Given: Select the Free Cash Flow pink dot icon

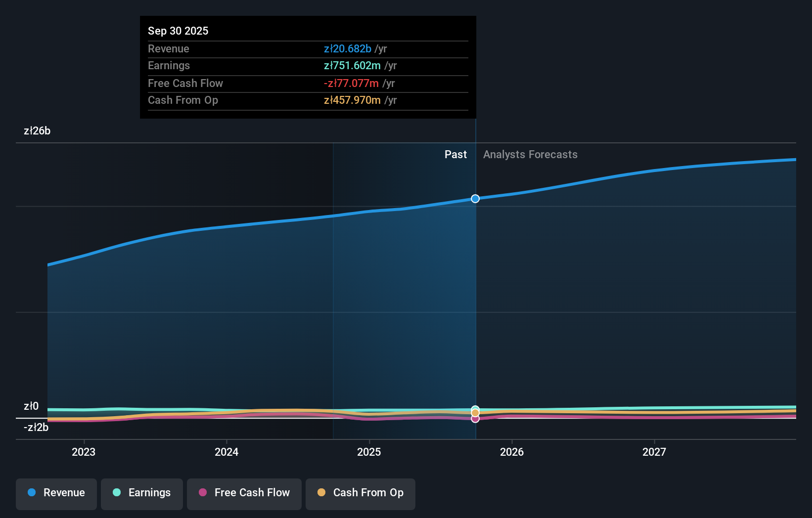Looking at the screenshot, I should 203,493.
